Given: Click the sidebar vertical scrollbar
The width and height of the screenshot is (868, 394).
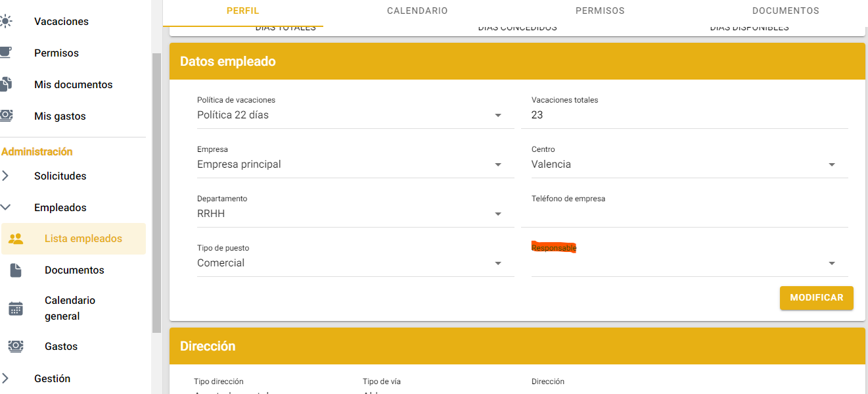Looking at the screenshot, I should click(x=156, y=191).
